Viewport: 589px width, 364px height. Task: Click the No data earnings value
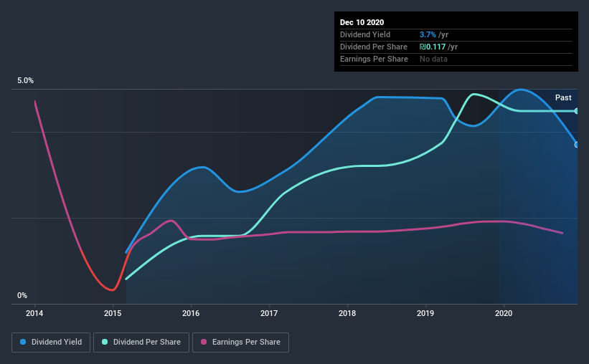433,59
